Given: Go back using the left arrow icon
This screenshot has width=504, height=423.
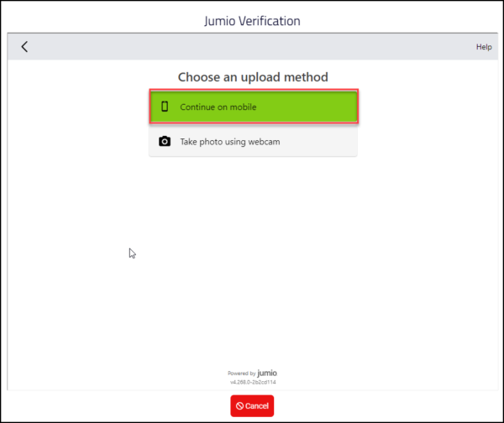Looking at the screenshot, I should (24, 47).
